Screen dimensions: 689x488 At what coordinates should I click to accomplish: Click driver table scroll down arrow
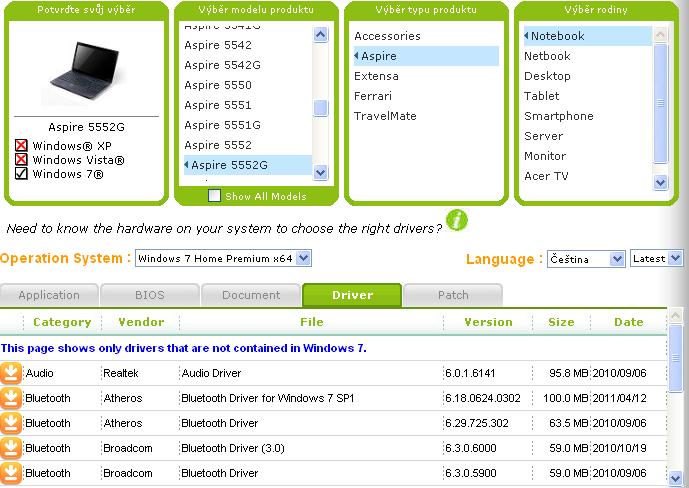(x=675, y=477)
